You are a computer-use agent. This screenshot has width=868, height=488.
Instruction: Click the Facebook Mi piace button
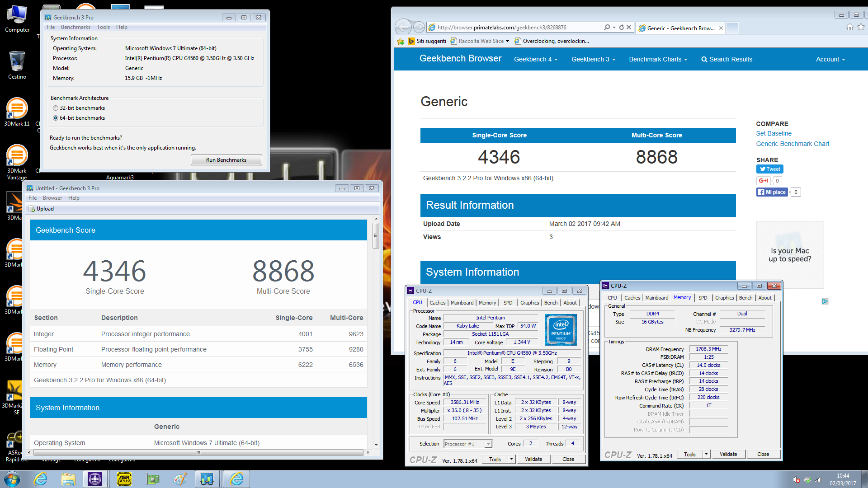pos(772,192)
